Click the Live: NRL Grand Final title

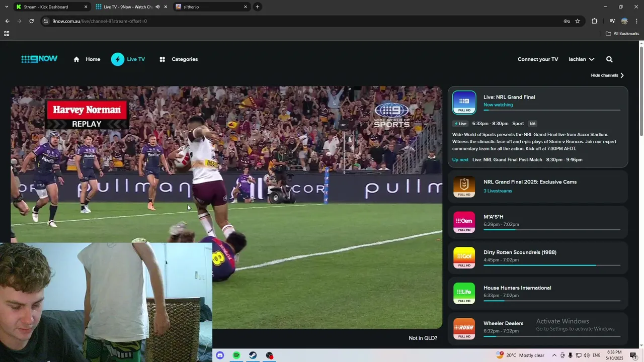509,97
